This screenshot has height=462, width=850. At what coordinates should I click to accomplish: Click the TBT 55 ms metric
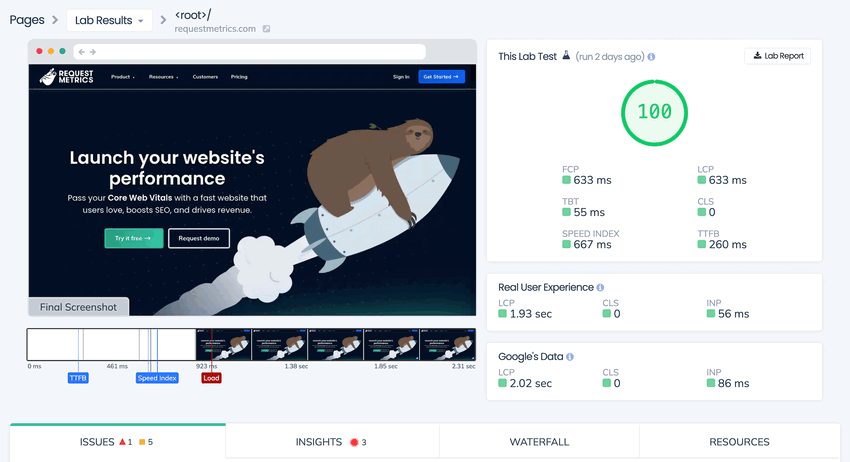click(583, 207)
